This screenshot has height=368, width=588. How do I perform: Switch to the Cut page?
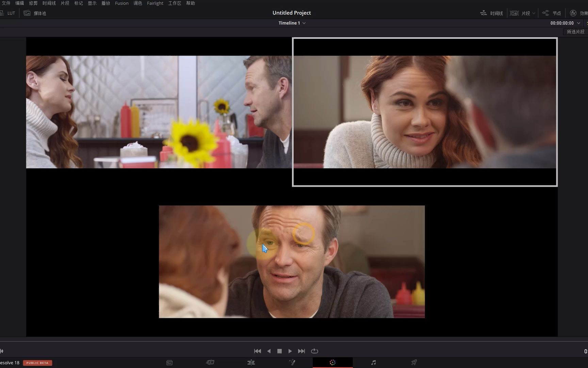pos(210,363)
